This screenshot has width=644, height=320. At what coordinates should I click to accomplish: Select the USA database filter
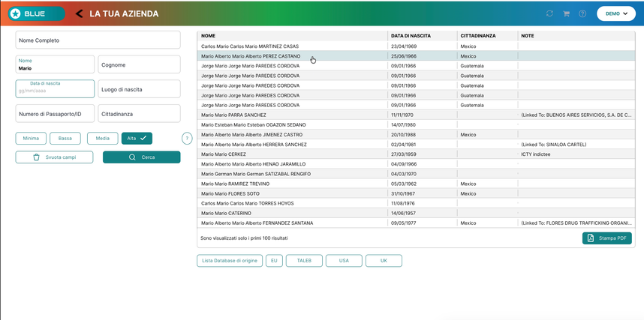(x=344, y=261)
